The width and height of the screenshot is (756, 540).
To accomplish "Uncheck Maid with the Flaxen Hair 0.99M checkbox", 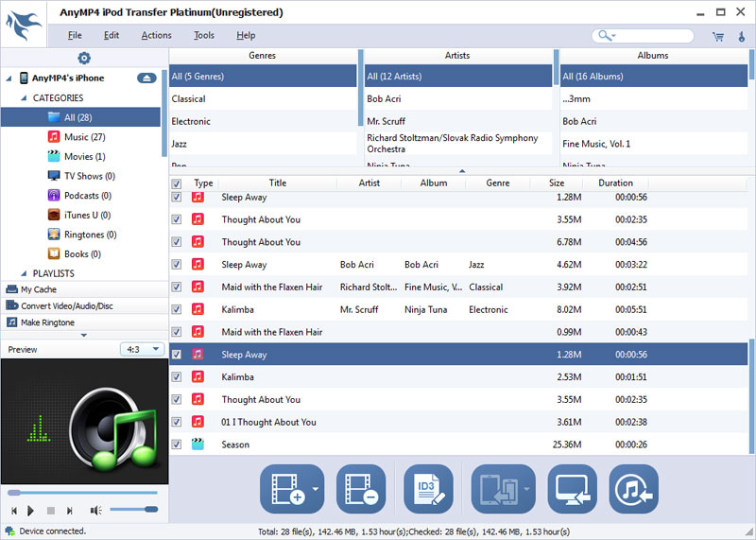I will (x=177, y=332).
